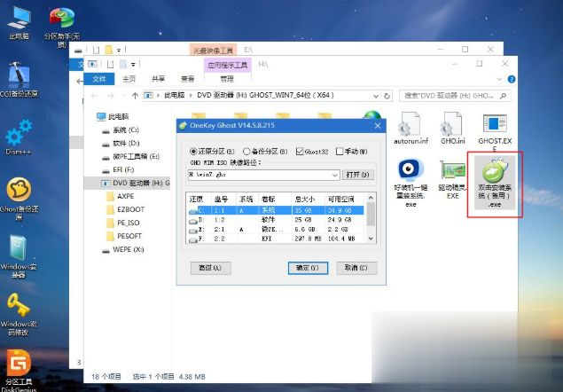Select partition row C: 系统
The height and width of the screenshot is (392, 563).
pos(276,210)
